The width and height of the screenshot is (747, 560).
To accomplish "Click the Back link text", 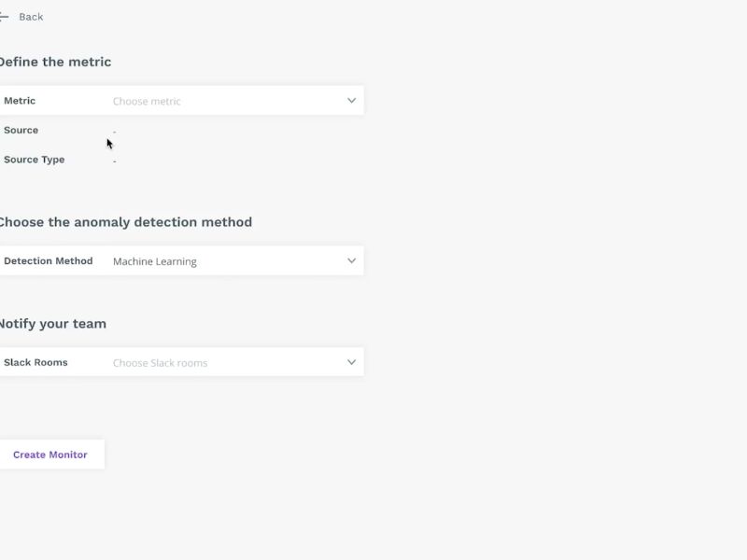I will point(31,17).
